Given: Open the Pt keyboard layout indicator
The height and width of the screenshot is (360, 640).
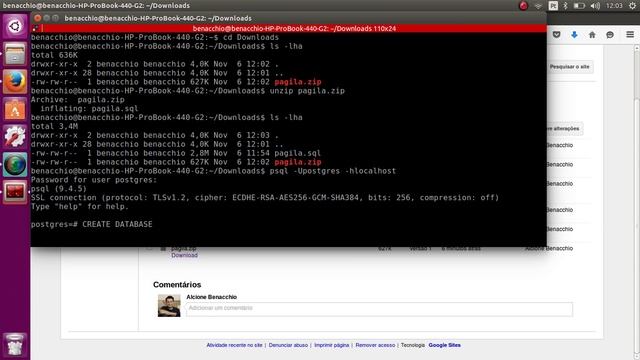Looking at the screenshot, I should pos(553,6).
